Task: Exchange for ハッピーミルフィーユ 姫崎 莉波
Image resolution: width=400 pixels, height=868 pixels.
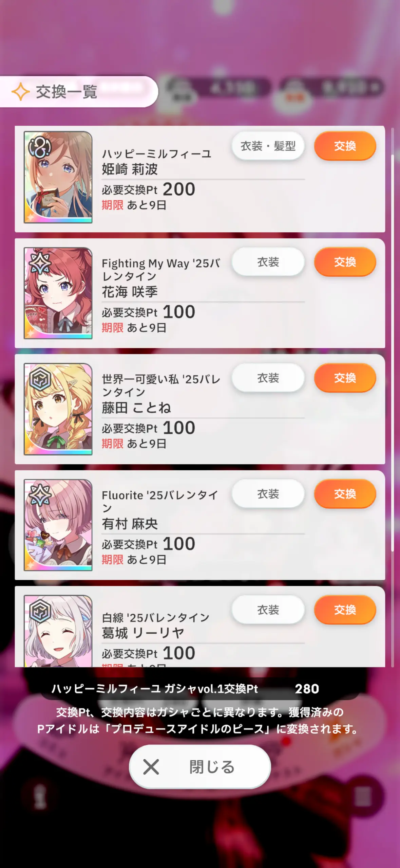Action: point(345,146)
